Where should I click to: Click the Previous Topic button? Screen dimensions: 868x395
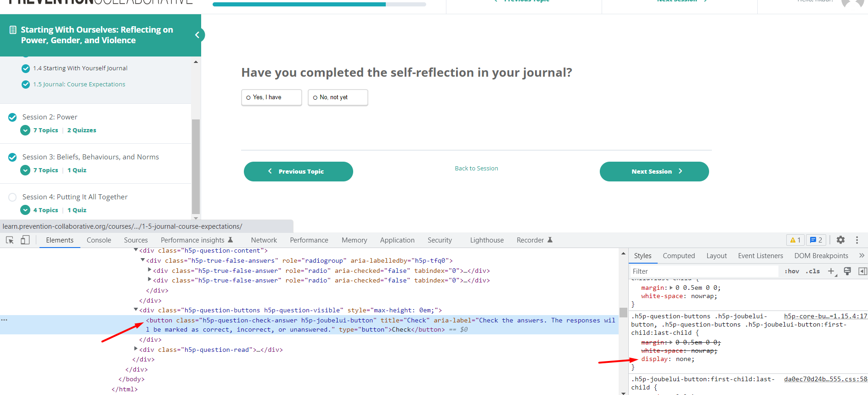click(x=299, y=171)
